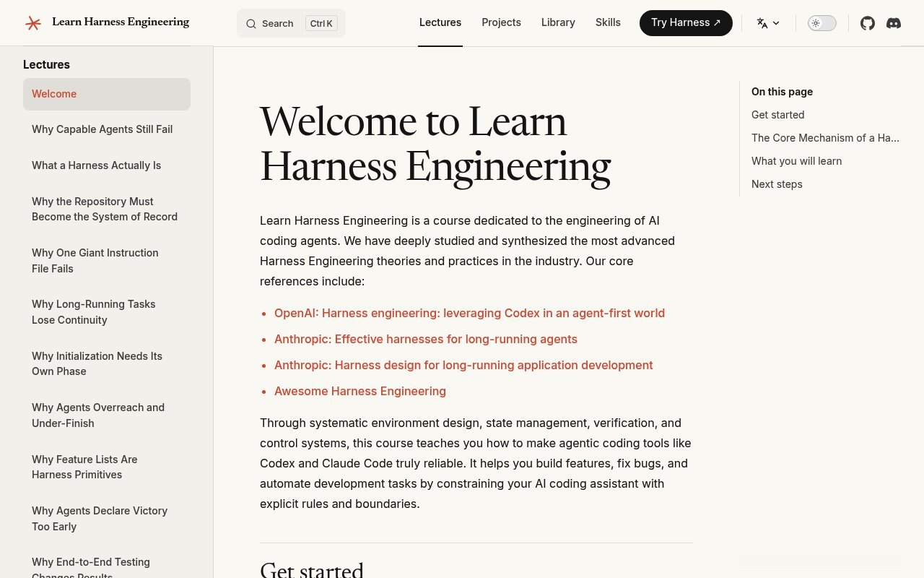Expand the language selector chevron
The height and width of the screenshot is (578, 924).
776,23
